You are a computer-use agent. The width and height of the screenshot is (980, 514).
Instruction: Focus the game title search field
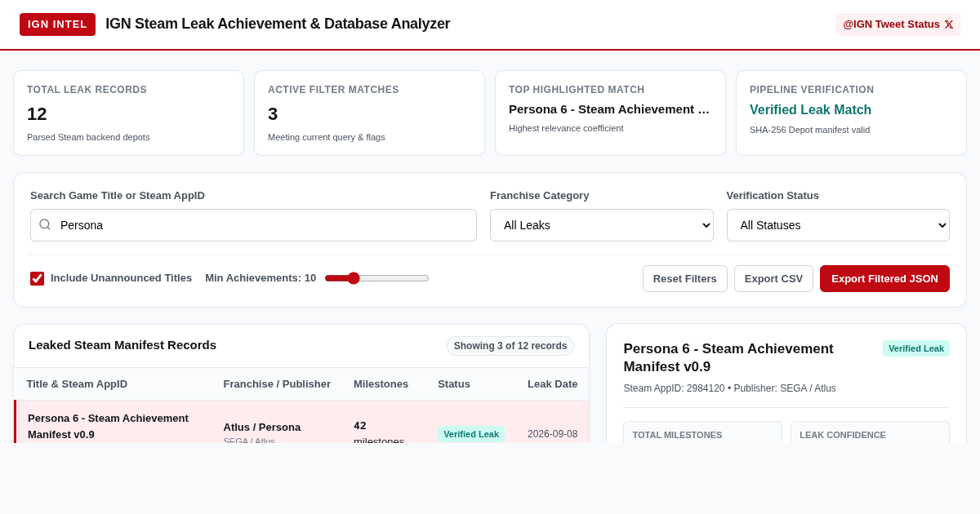pyautogui.click(x=253, y=225)
